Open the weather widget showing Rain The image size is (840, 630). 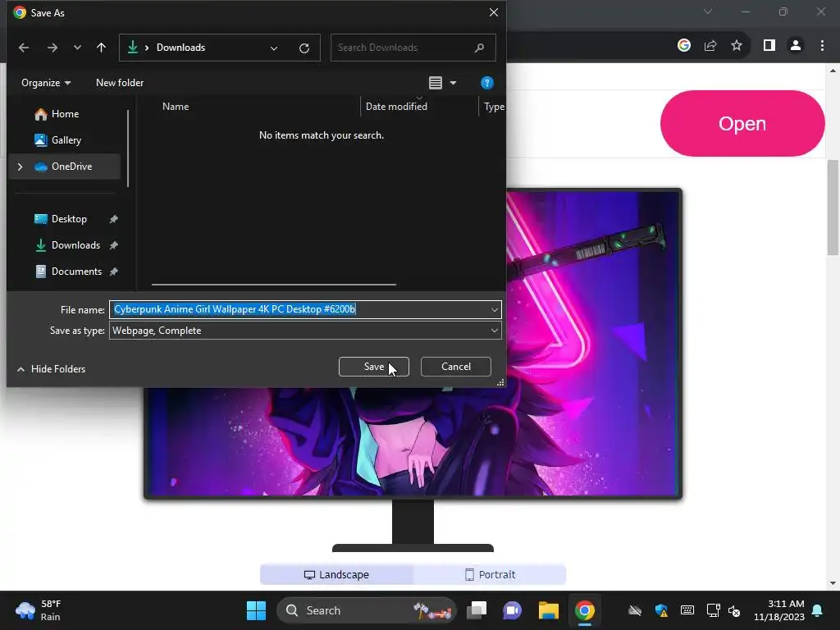click(x=38, y=610)
